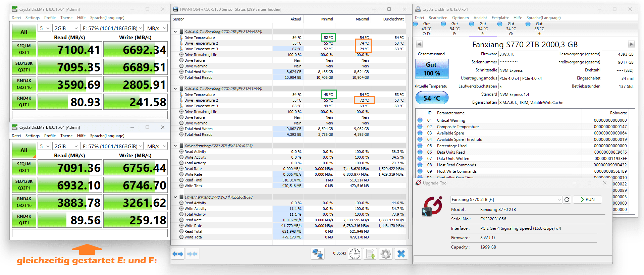Click Upgrade_Tool red arrow logo

(x=432, y=206)
